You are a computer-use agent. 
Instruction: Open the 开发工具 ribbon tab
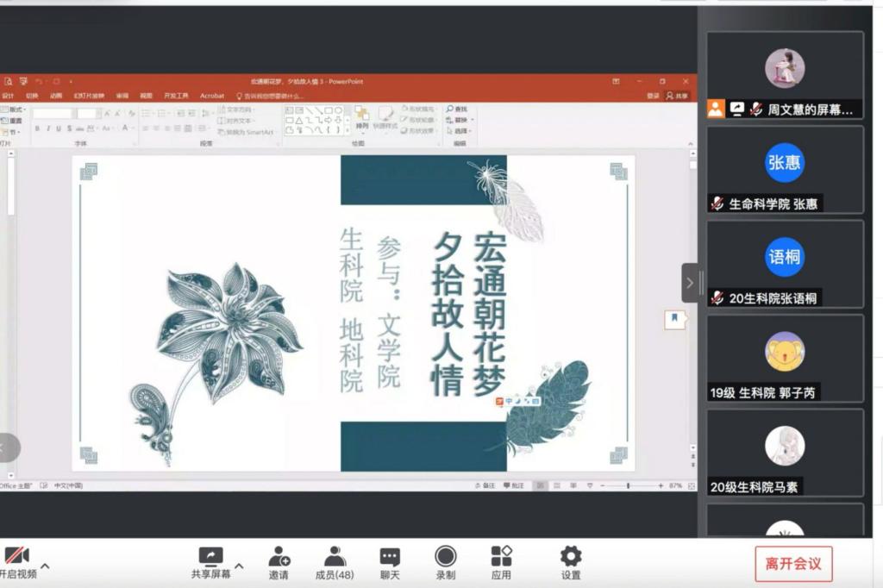coord(176,96)
